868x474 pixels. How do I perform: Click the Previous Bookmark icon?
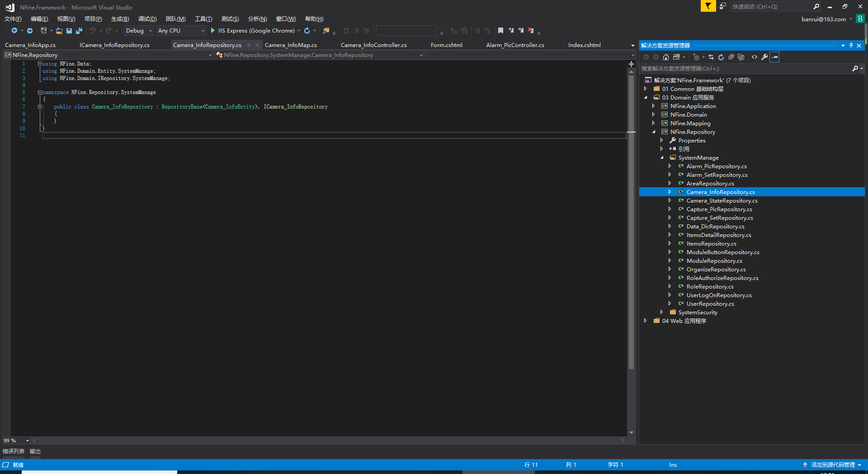511,31
